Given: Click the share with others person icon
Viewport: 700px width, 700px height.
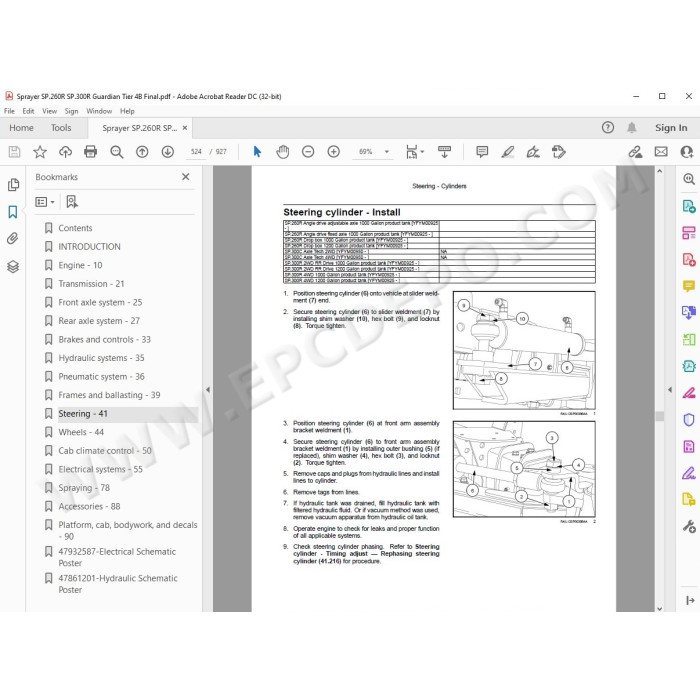Looking at the screenshot, I should [x=687, y=152].
